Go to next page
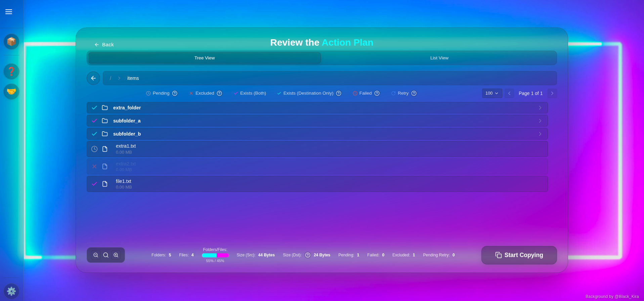 [x=552, y=93]
